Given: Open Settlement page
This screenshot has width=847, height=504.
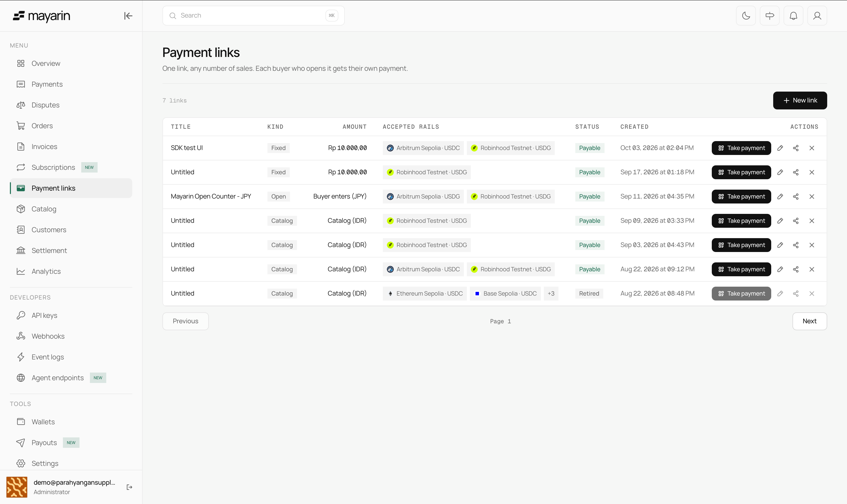Looking at the screenshot, I should [71, 251].
